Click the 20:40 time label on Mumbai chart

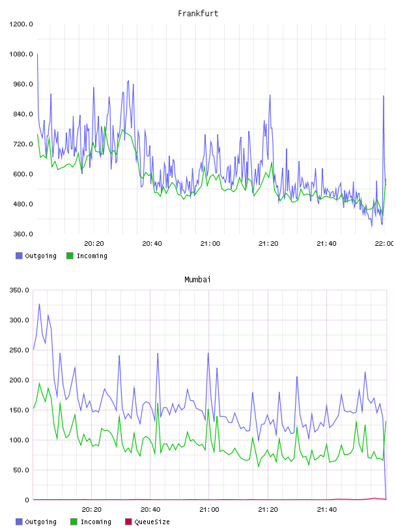point(150,510)
